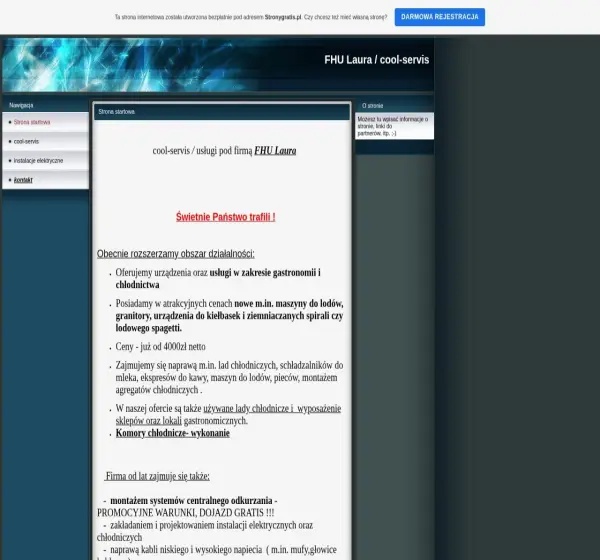Click the Ceny - już od 4000zł netto line

point(160,346)
